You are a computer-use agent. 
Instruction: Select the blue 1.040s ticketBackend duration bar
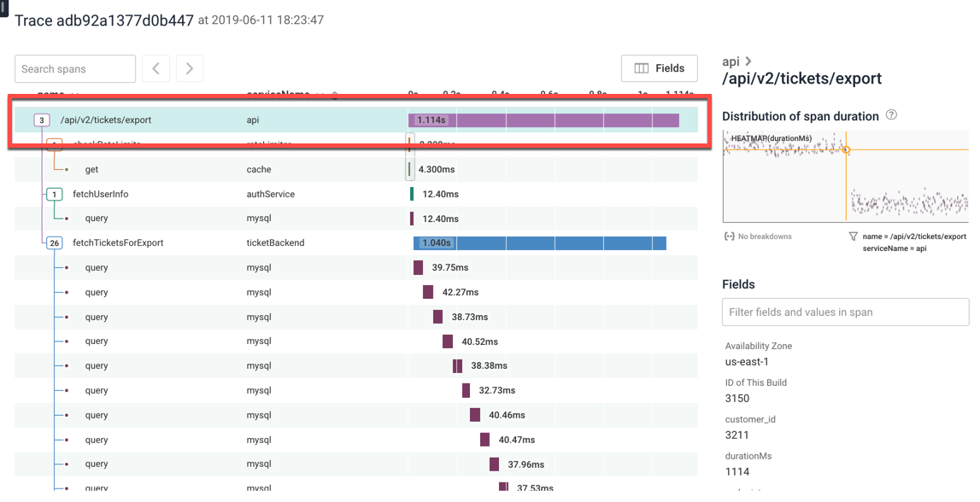click(x=539, y=242)
